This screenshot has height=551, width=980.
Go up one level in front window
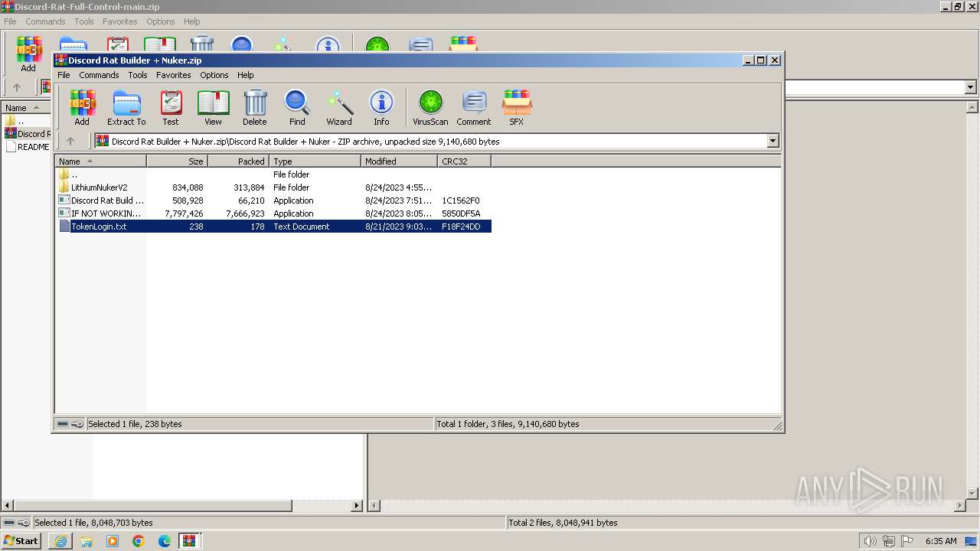point(70,141)
